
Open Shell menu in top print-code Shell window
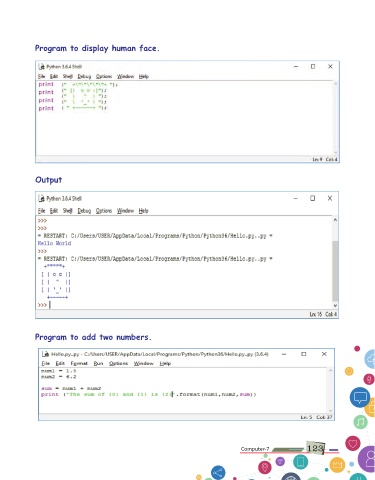click(67, 76)
